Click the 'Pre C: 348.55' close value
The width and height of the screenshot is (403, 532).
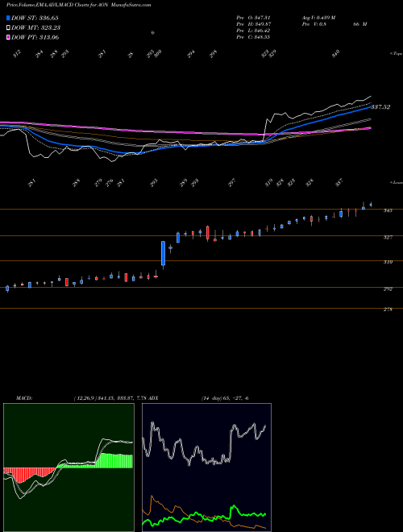point(253,37)
